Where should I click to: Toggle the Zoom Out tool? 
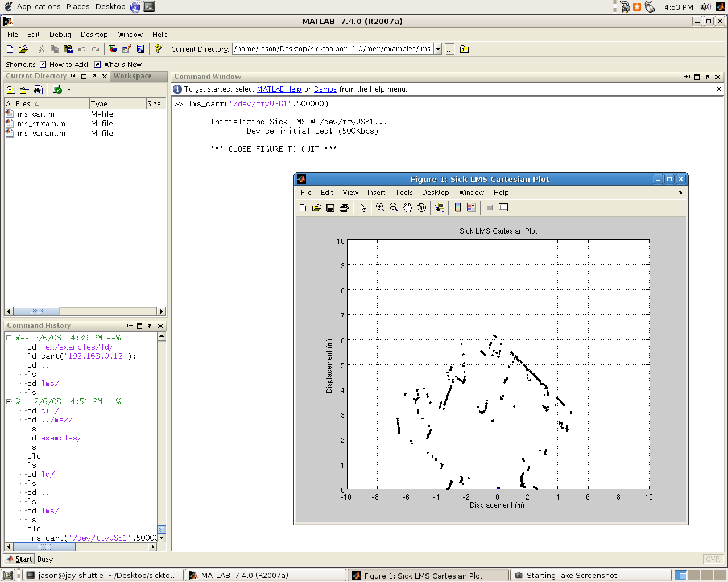coord(394,208)
